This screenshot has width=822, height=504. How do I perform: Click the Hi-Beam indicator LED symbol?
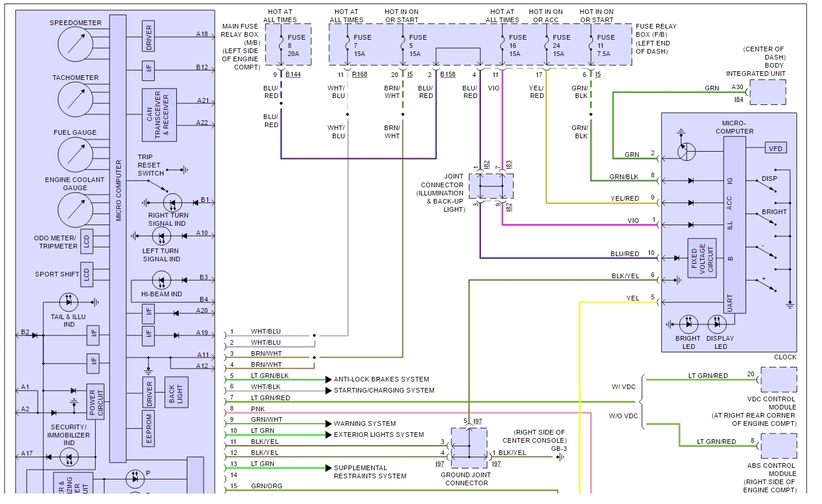161,281
